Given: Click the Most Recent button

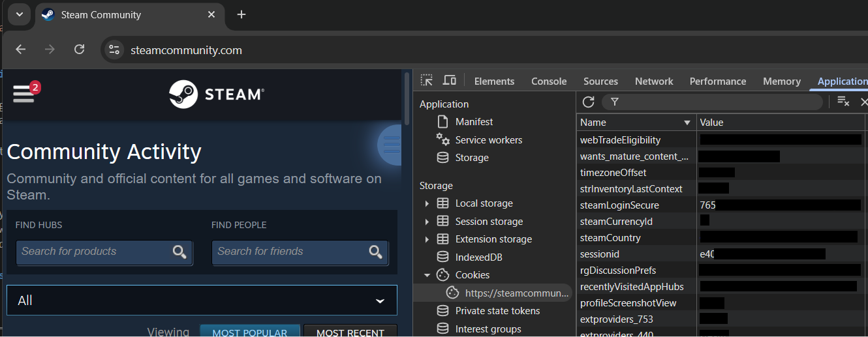Looking at the screenshot, I should tap(350, 332).
